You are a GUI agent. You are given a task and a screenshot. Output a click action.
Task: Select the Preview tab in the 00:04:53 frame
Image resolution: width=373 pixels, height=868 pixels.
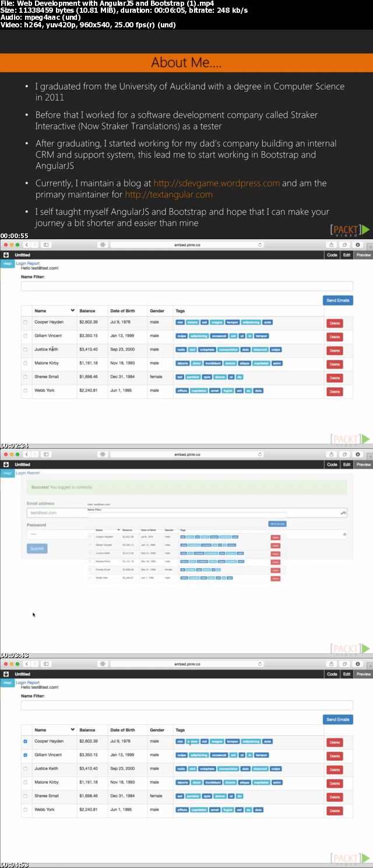(x=364, y=674)
